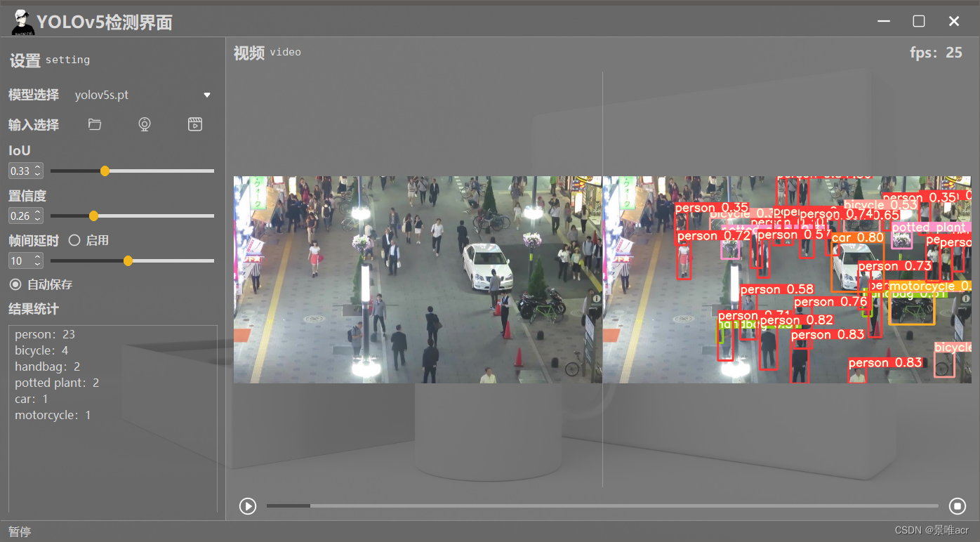This screenshot has width=980, height=542.
Task: Click the '暂停' status bar text
Action: pyautogui.click(x=20, y=531)
